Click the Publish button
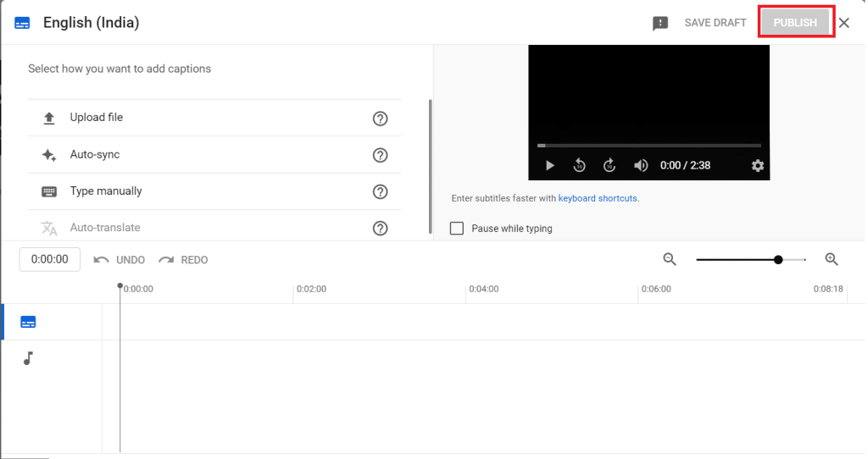Image resolution: width=868 pixels, height=459 pixels. pyautogui.click(x=794, y=23)
